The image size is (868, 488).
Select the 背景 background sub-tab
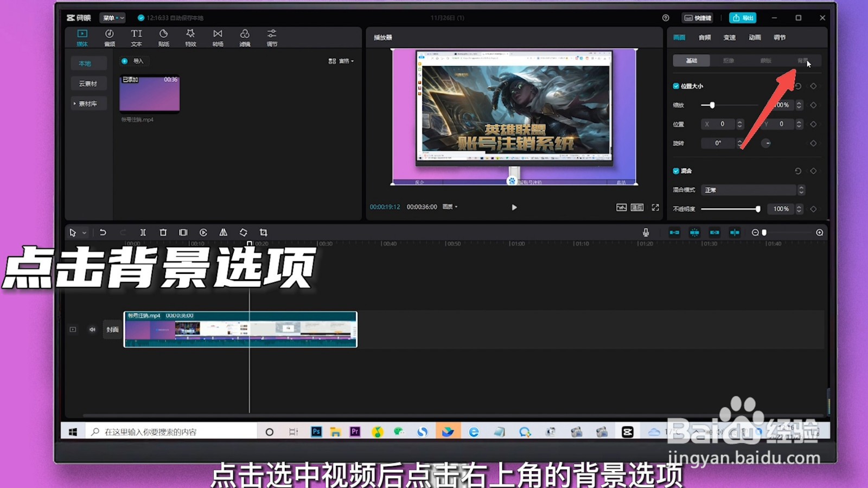click(x=803, y=61)
